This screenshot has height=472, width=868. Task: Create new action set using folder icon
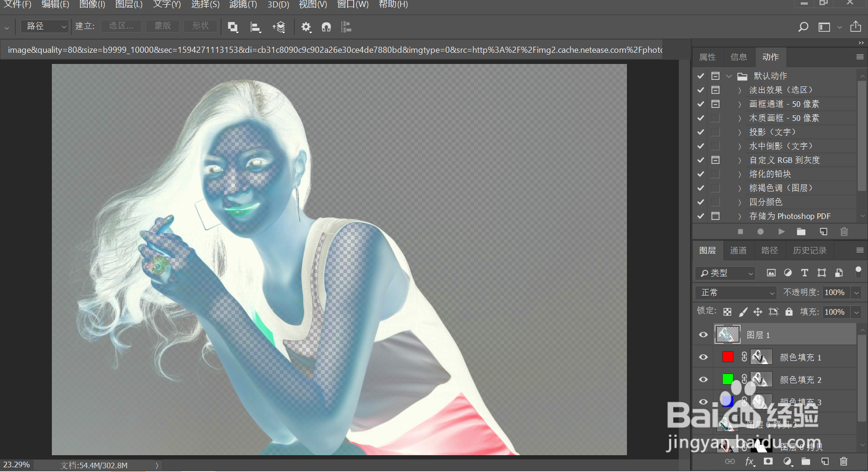click(801, 232)
